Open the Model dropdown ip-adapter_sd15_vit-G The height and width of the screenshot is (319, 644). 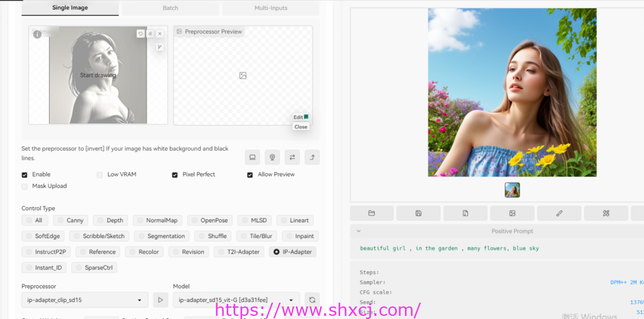[236, 300]
